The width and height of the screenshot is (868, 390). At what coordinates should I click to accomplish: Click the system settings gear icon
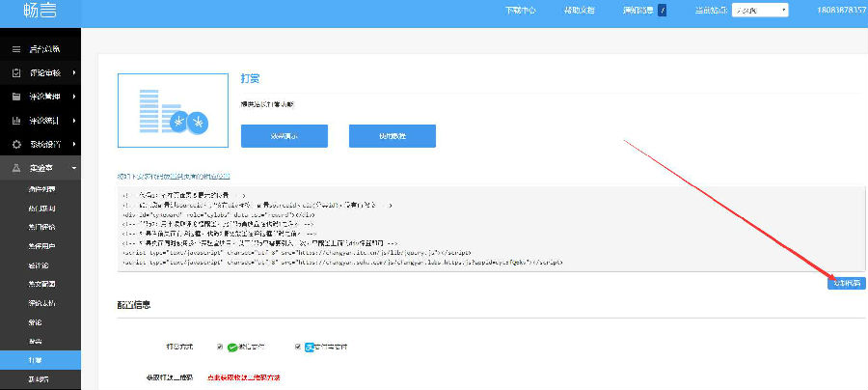pyautogui.click(x=16, y=144)
